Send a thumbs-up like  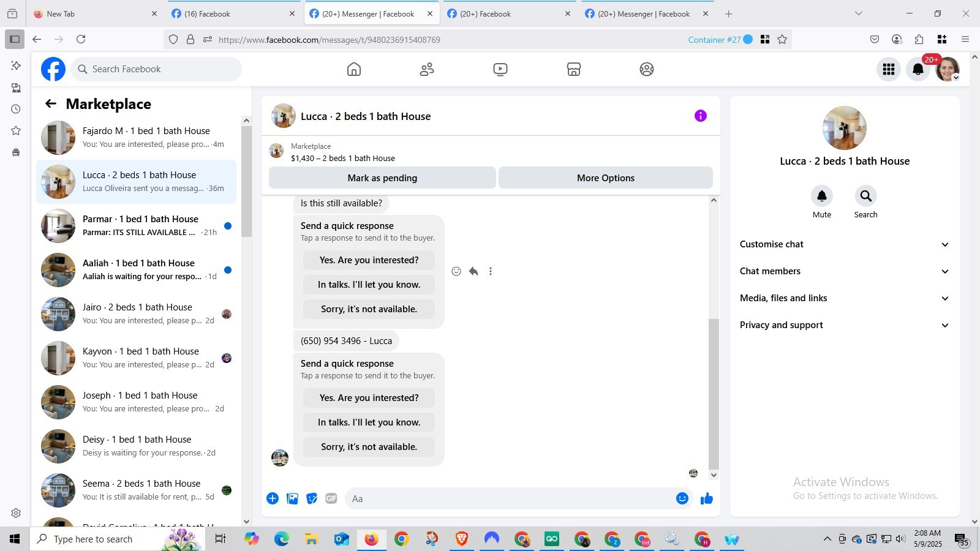click(x=707, y=498)
